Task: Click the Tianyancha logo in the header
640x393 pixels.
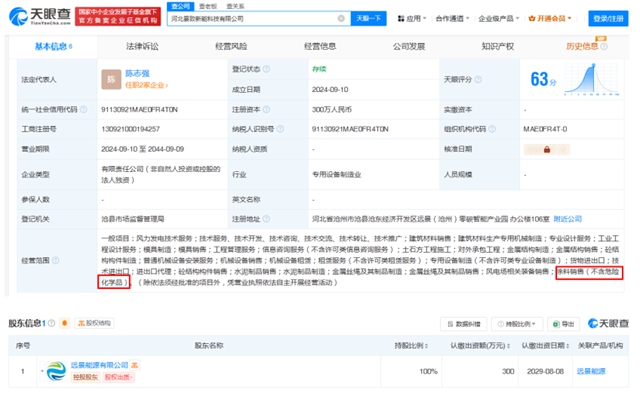Action: point(40,16)
